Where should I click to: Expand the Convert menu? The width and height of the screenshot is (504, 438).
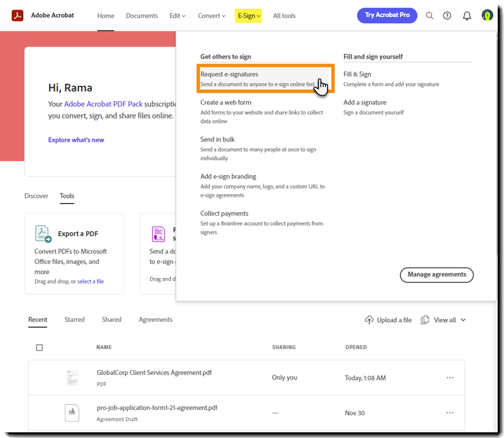pyautogui.click(x=212, y=16)
